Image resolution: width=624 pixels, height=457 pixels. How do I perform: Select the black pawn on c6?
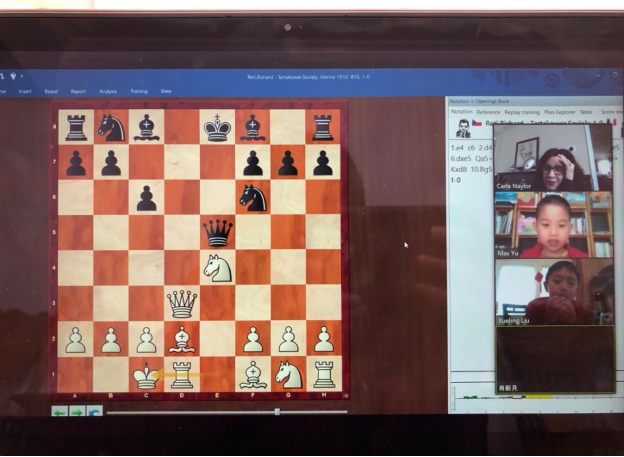click(146, 197)
